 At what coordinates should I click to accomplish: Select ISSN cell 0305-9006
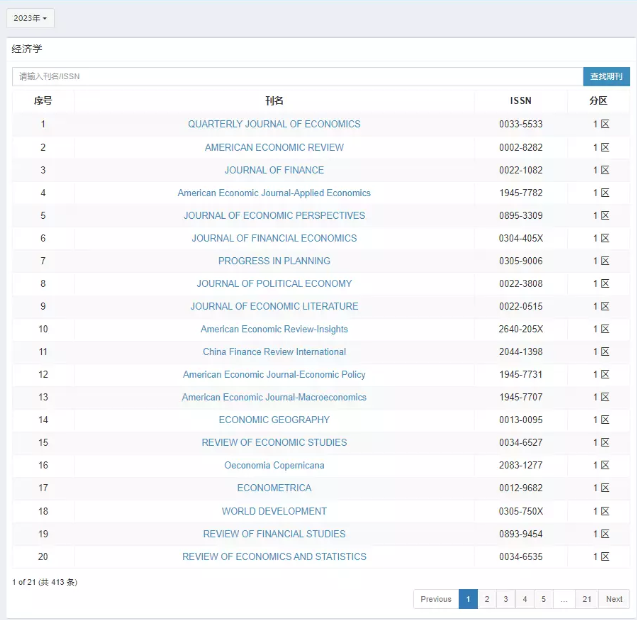click(520, 261)
